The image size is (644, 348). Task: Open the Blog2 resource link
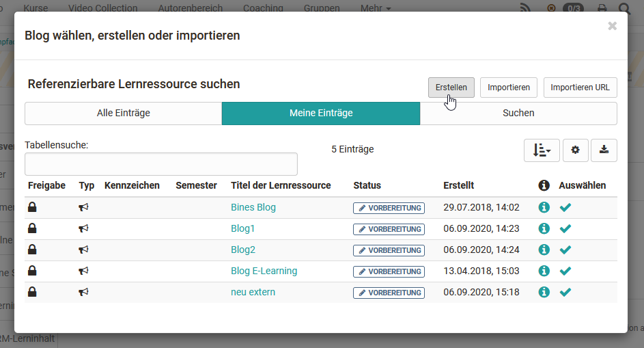point(243,250)
